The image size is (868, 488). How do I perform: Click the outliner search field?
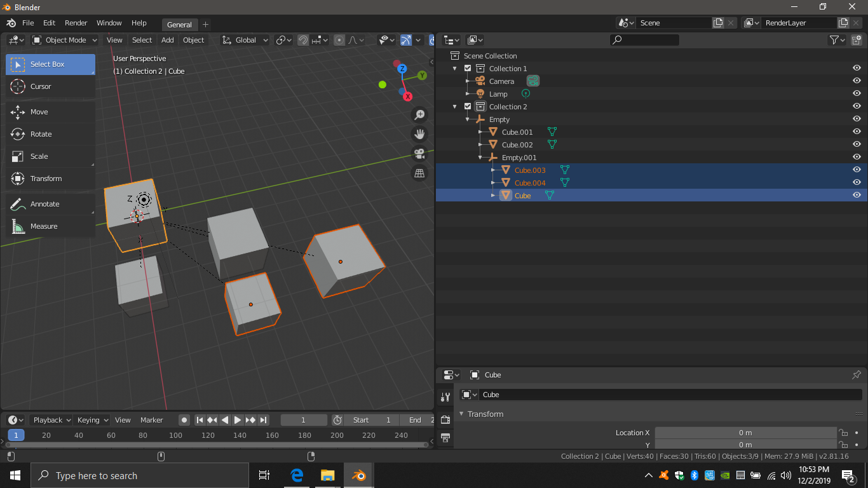coord(644,40)
